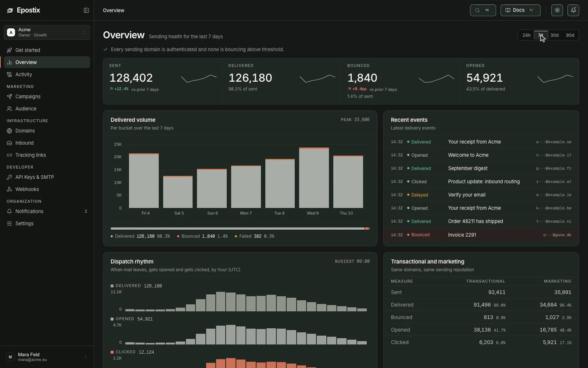Image resolution: width=588 pixels, height=368 pixels.
Task: Open the Welcome to Acme event
Action: [x=481, y=155]
